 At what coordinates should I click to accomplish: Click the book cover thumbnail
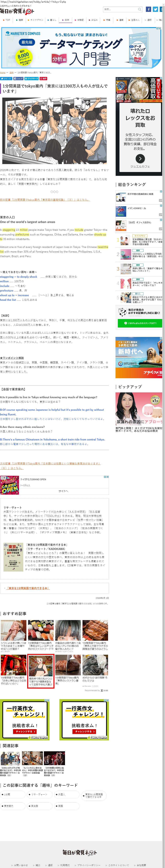point(14,557)
